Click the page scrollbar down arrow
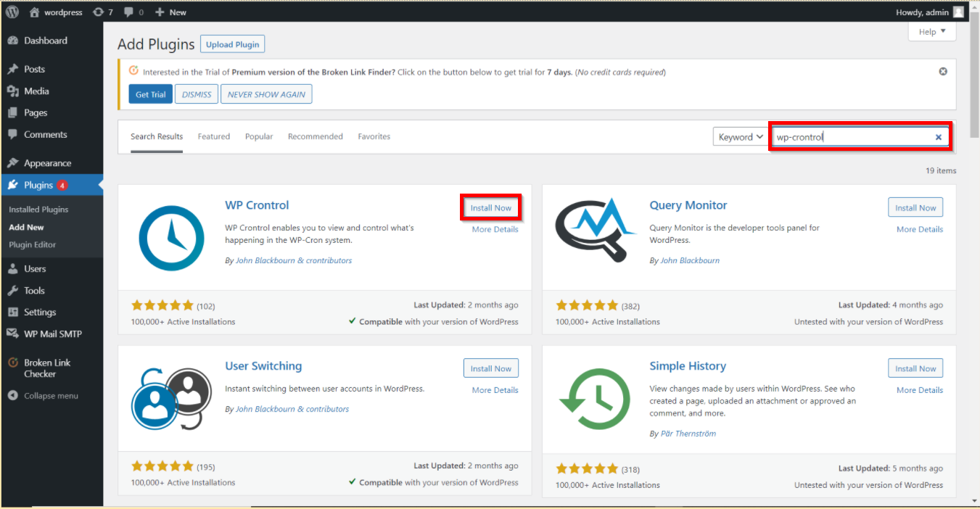 pos(973,500)
